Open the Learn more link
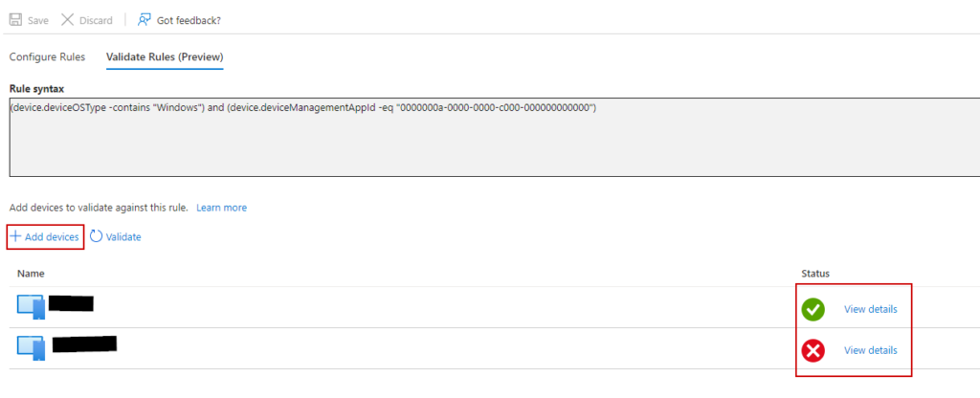 [221, 208]
